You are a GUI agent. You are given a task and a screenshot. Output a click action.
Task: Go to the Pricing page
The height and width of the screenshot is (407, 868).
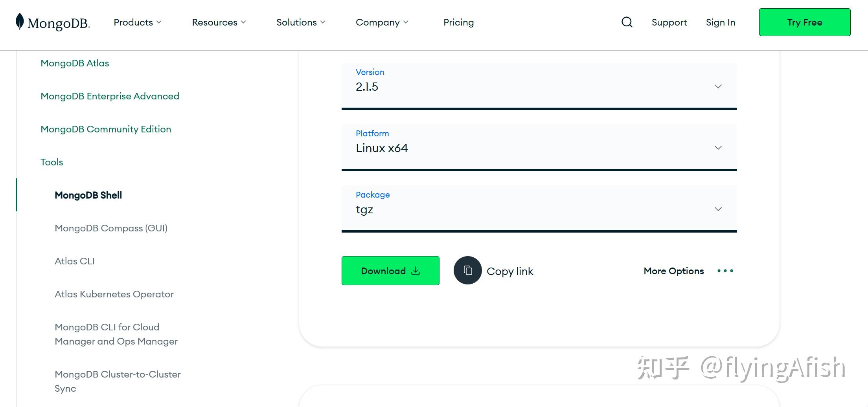pyautogui.click(x=458, y=22)
